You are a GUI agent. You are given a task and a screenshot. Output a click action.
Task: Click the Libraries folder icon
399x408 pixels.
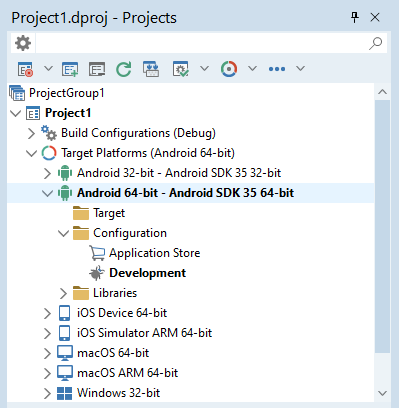pos(81,293)
